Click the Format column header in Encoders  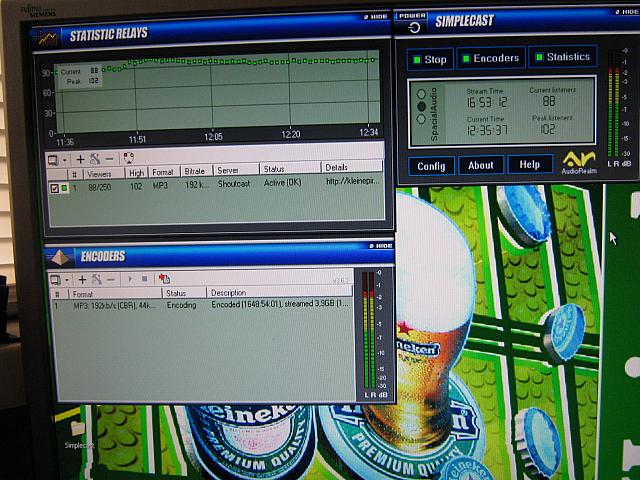click(x=115, y=294)
